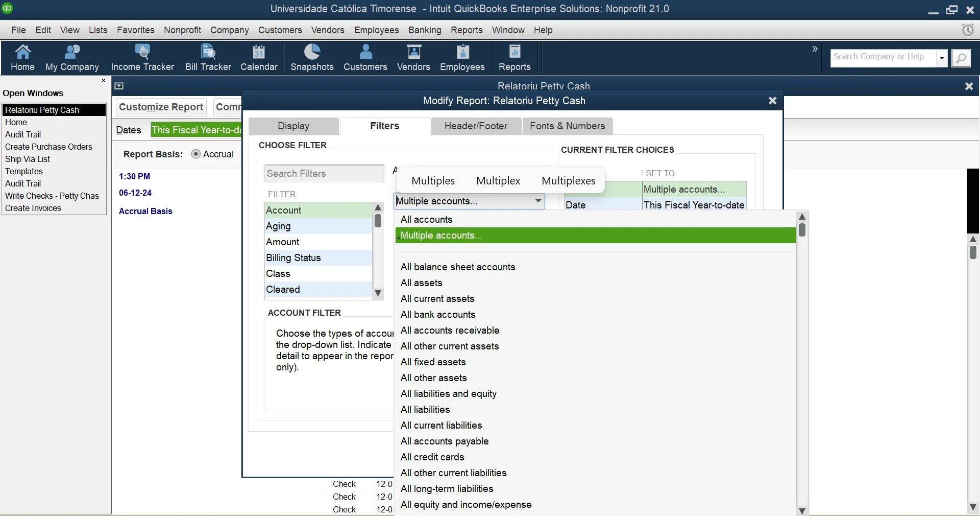Screen dimensions: 980x516
Task: Open the search scope dropdown arrow
Action: point(942,58)
